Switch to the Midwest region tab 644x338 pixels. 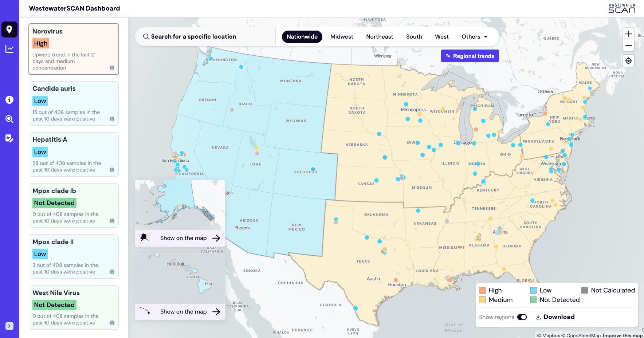point(342,37)
